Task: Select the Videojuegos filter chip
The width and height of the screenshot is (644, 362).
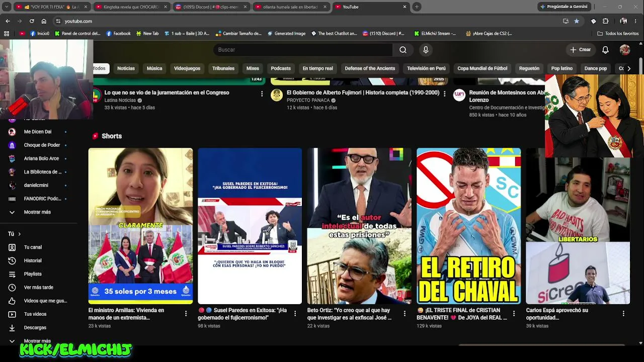Action: click(187, 68)
